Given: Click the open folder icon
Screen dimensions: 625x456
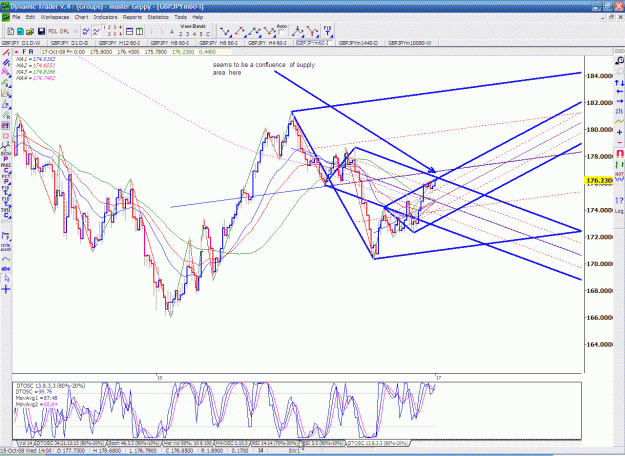Looking at the screenshot, I should 30,31.
